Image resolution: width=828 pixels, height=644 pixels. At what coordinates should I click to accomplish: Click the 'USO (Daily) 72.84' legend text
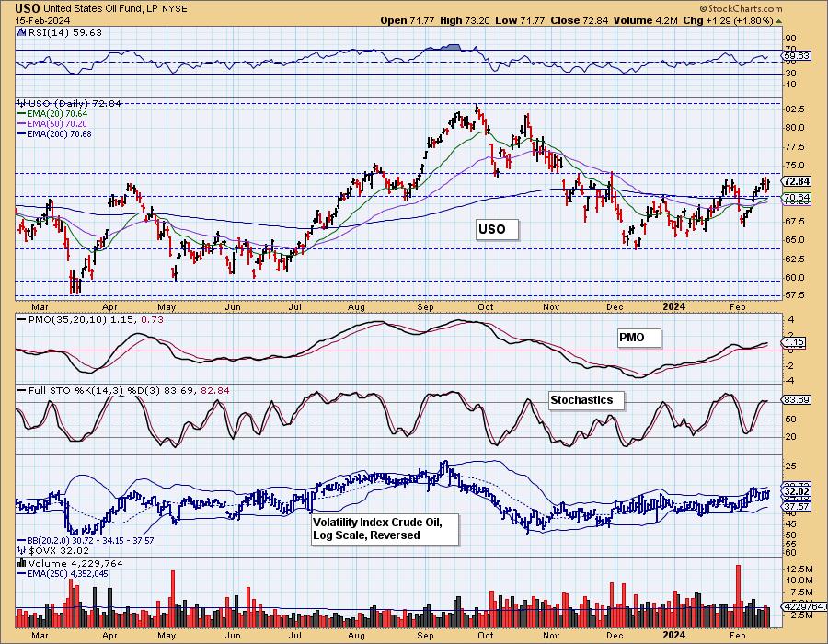75,103
